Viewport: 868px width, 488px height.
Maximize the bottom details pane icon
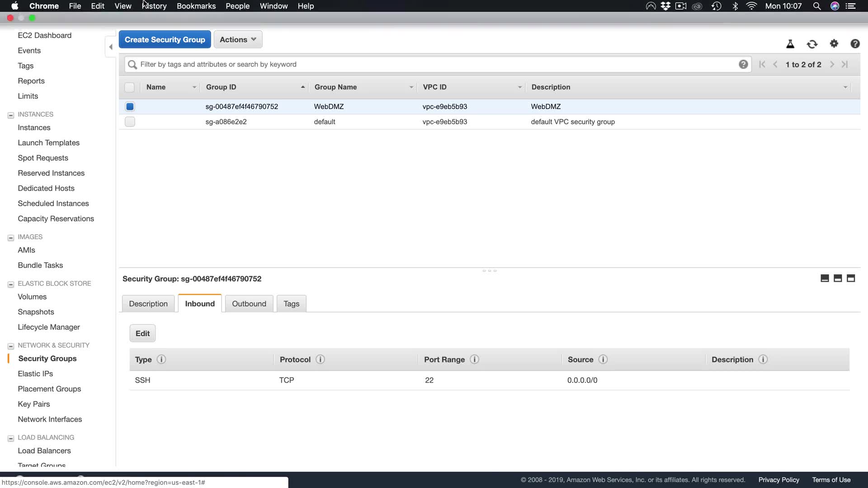click(x=850, y=278)
